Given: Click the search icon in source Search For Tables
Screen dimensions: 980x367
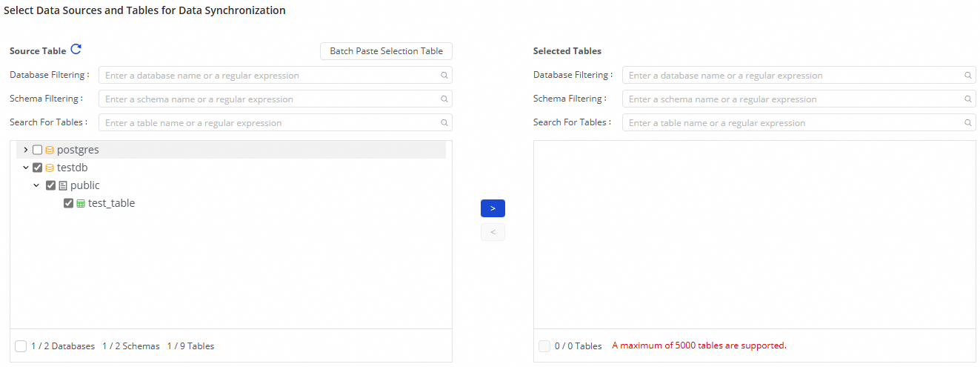Looking at the screenshot, I should (444, 122).
